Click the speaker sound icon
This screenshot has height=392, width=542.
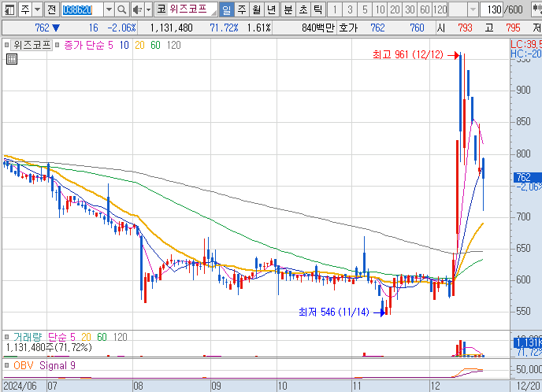pos(137,9)
